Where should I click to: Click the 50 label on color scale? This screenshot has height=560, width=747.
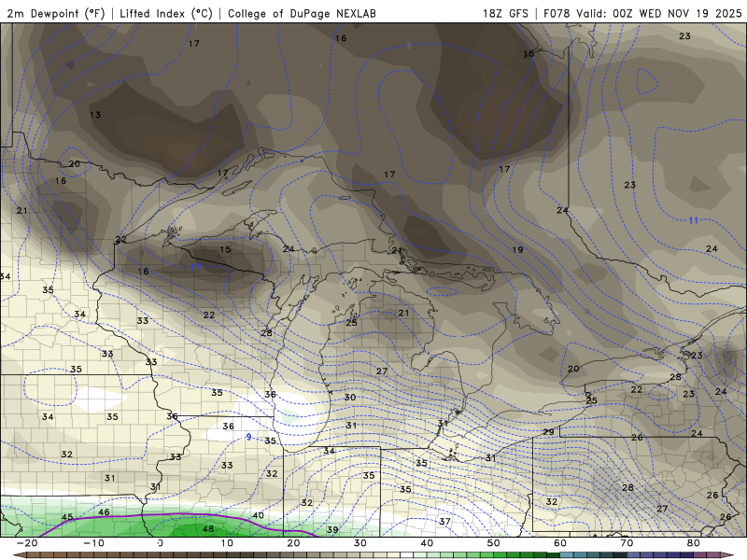[x=494, y=543]
